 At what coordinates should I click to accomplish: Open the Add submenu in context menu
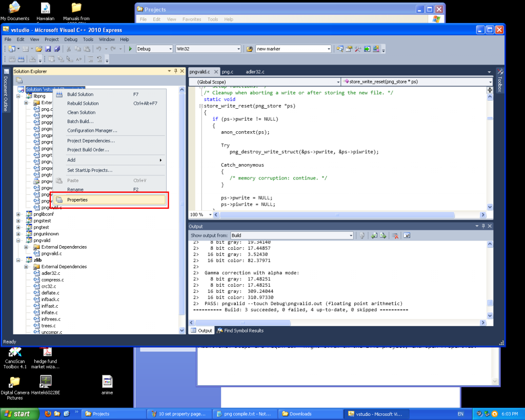110,160
